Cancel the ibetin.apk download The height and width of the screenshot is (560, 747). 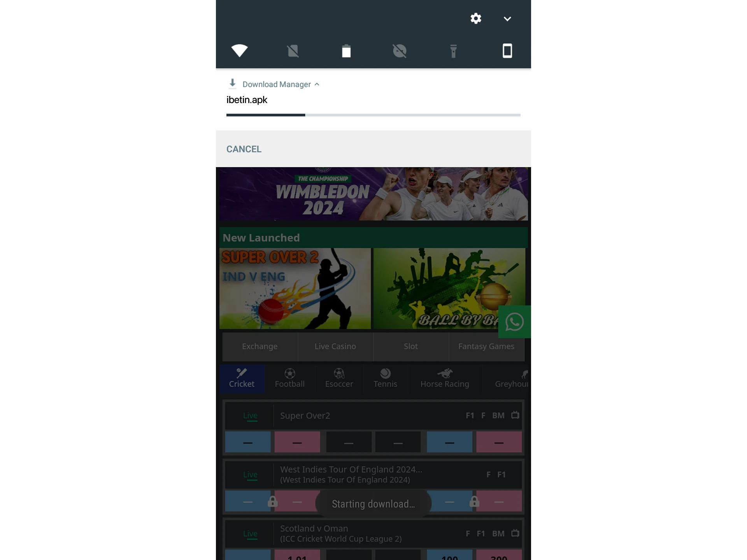(244, 149)
